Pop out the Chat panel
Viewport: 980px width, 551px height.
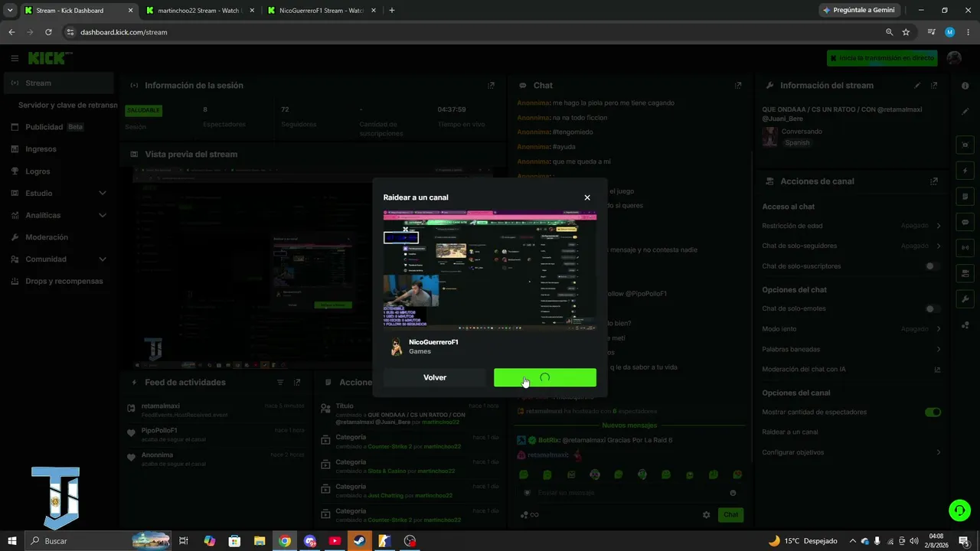(738, 85)
